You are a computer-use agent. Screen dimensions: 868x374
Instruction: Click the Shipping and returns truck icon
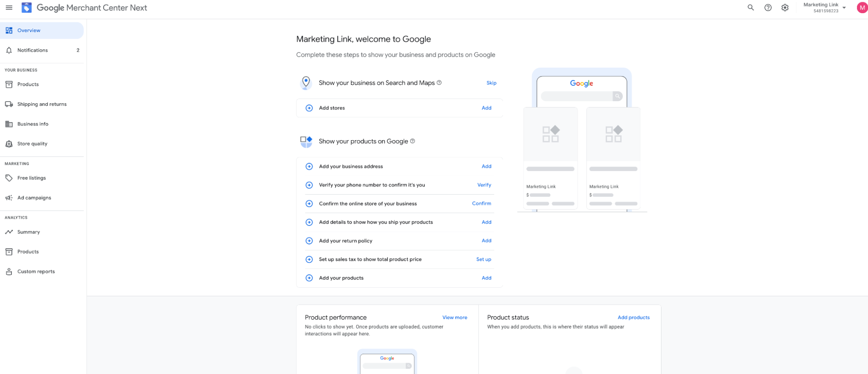(9, 104)
